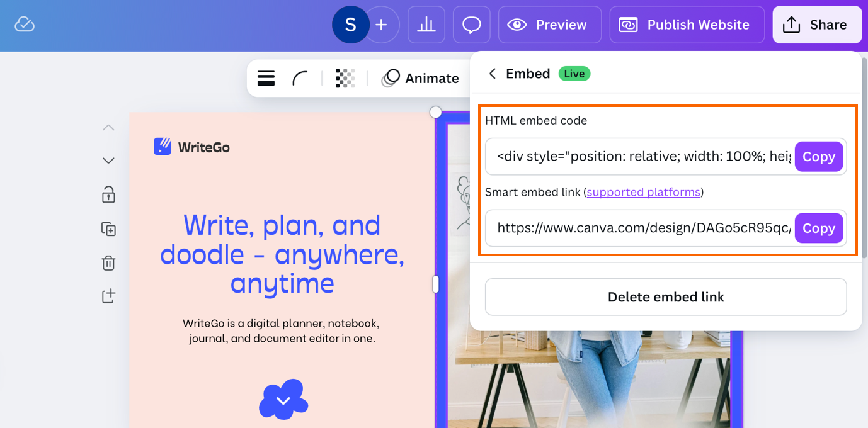The width and height of the screenshot is (868, 428).
Task: Delete the page with the trash icon
Action: (108, 262)
